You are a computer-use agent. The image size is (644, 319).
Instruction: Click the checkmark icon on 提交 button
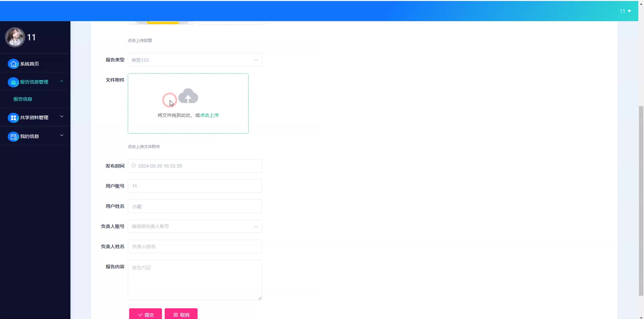point(140,315)
